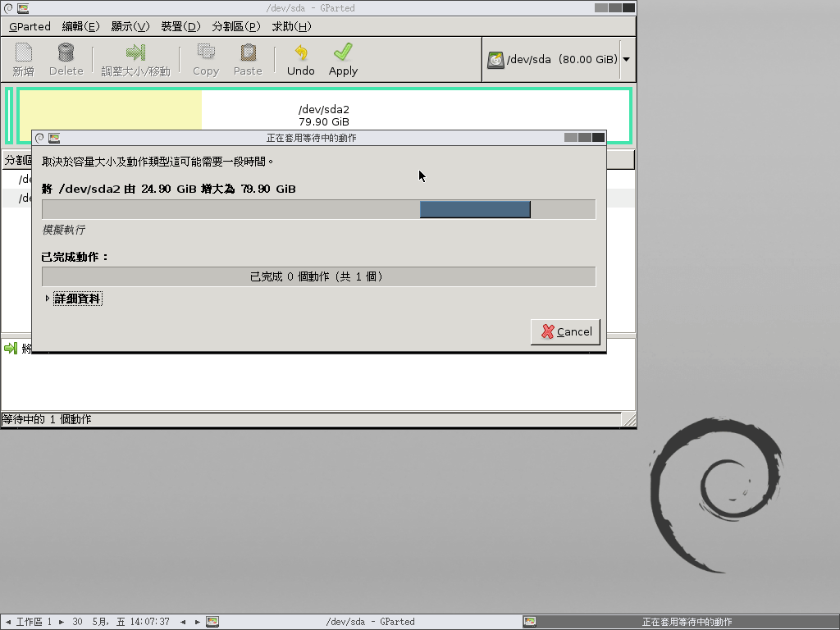Screen dimensions: 840x630
Task: Click the Paste clipboard icon
Action: coord(247,53)
